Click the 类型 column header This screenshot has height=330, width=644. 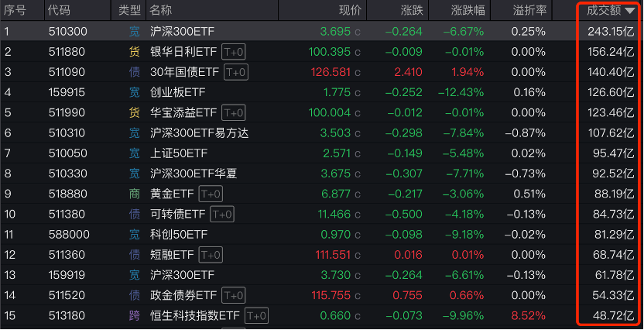130,11
